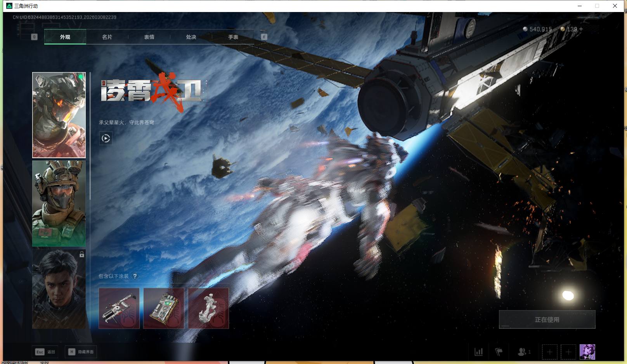Image resolution: width=627 pixels, height=364 pixels.
Task: Select the tan tactical helmet skin thumbnail
Action: [x=59, y=204]
